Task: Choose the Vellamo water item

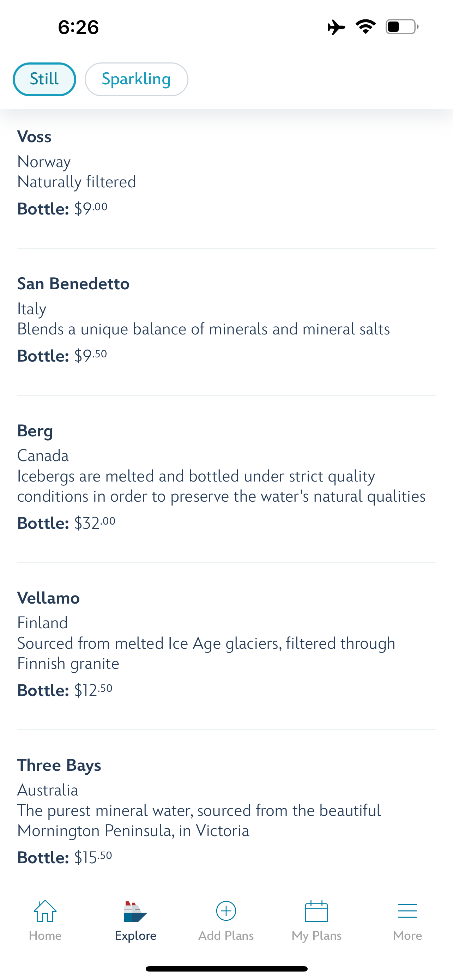Action: (48, 598)
